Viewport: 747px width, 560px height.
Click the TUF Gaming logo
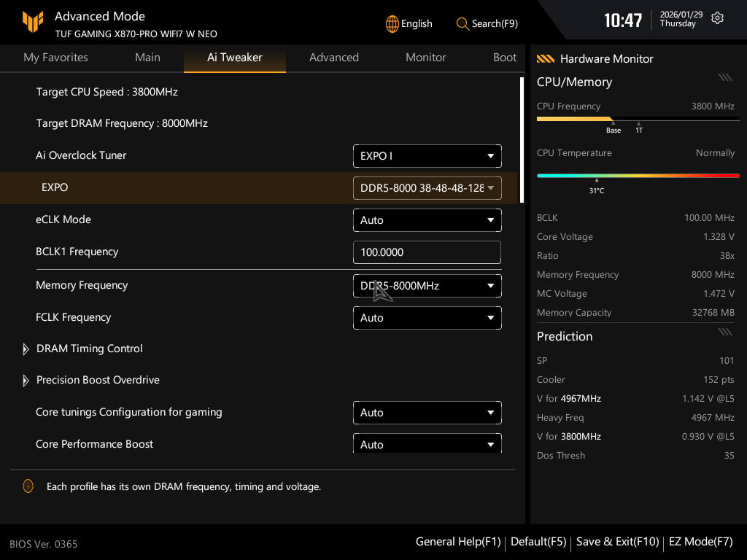[33, 22]
